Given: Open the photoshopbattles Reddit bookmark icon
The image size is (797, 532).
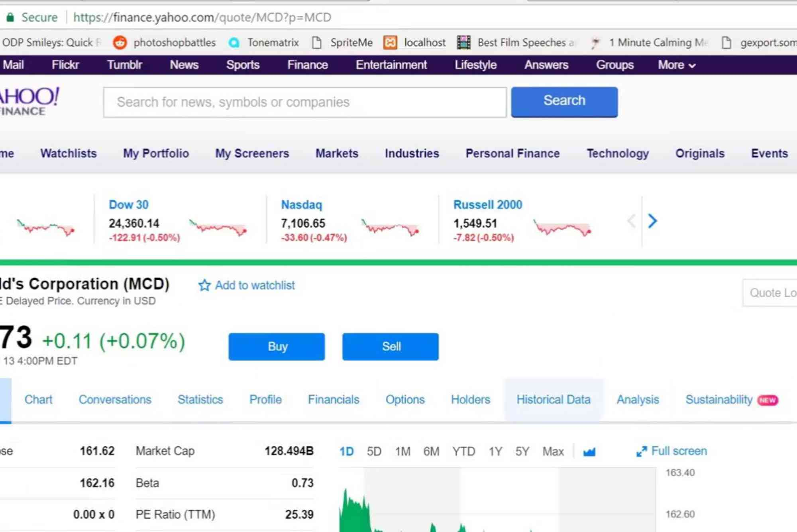Looking at the screenshot, I should 120,43.
